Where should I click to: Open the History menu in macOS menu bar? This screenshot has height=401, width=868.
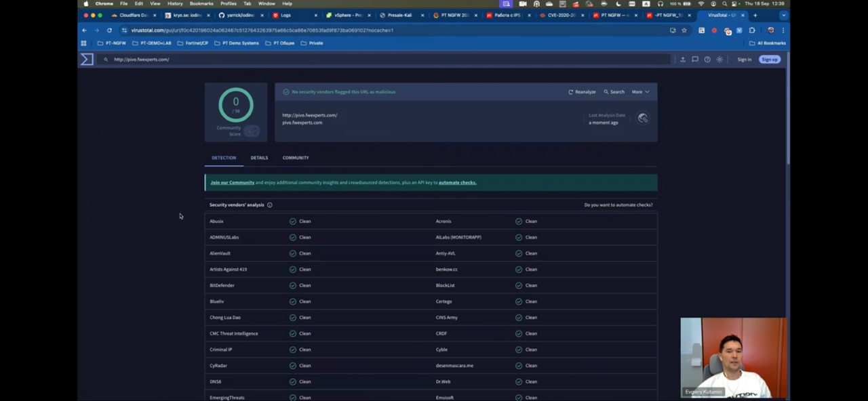pyautogui.click(x=175, y=3)
